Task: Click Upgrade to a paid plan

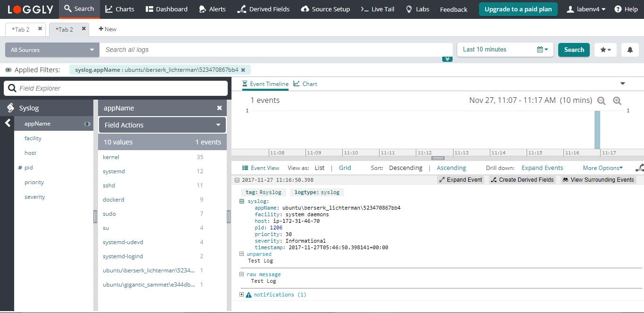Action: [x=518, y=9]
